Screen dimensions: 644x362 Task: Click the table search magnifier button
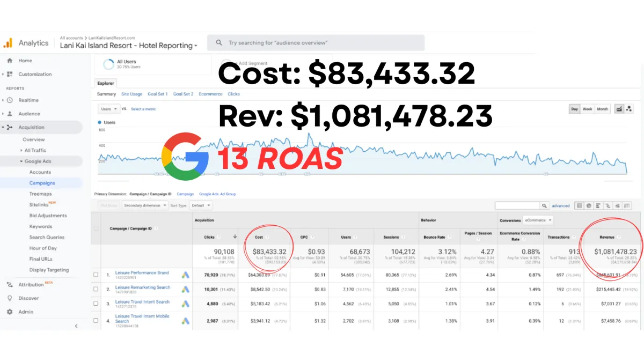tap(545, 205)
